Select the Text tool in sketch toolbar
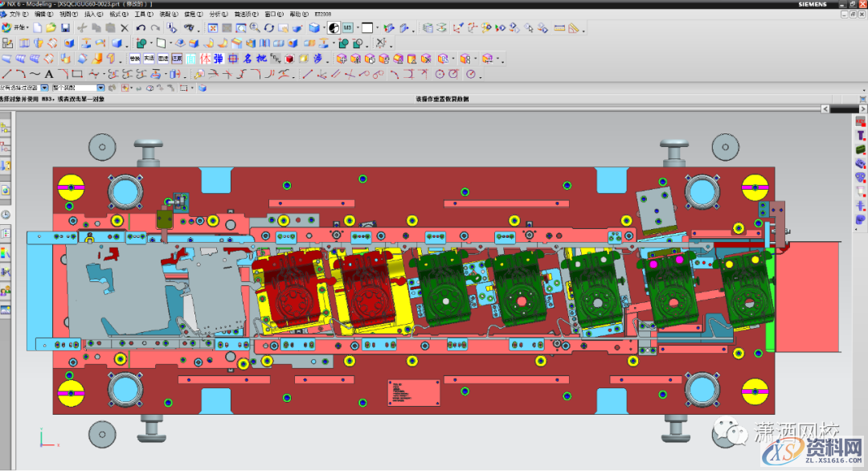 click(48, 72)
